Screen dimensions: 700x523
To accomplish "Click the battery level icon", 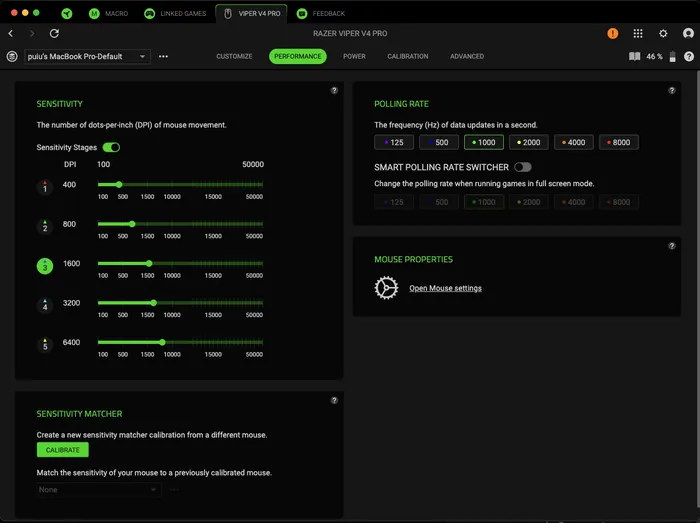I will 672,57.
